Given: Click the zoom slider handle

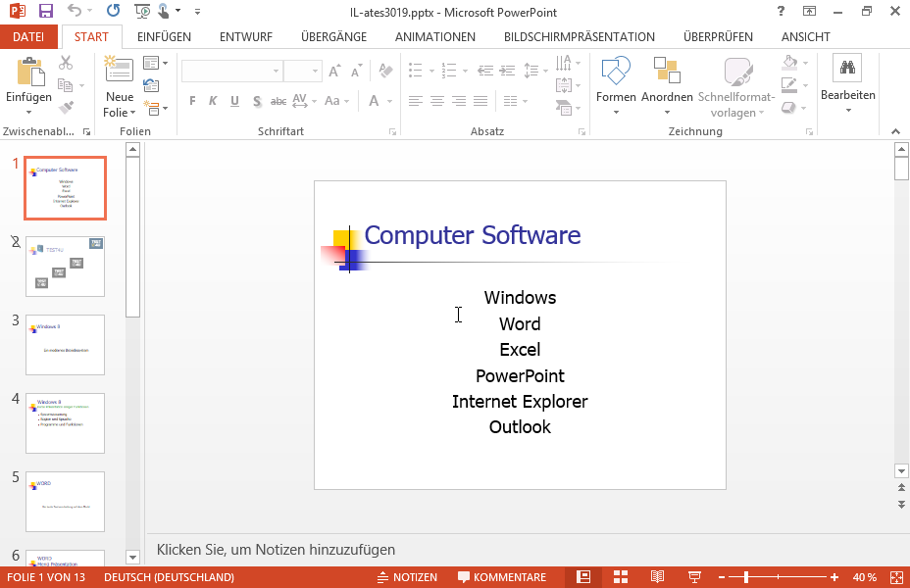Looking at the screenshot, I should click(746, 577).
